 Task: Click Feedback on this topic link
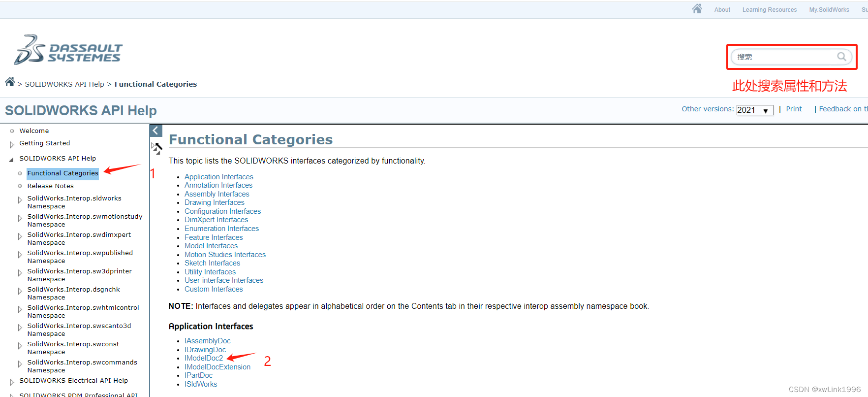coord(843,109)
